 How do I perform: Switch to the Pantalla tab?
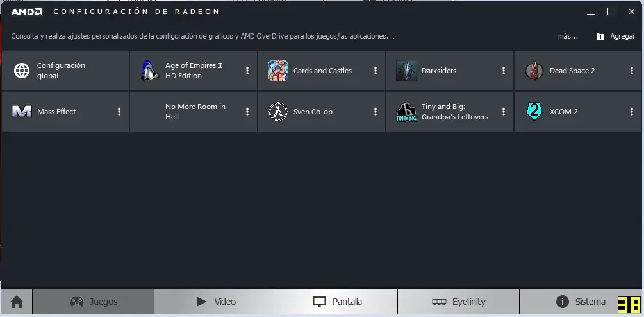click(337, 302)
